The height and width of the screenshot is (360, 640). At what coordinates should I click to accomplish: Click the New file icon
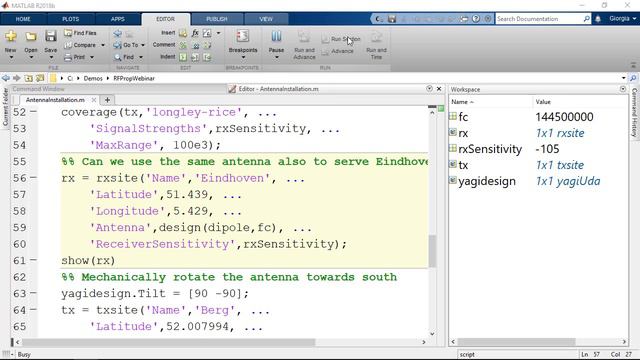click(x=11, y=36)
